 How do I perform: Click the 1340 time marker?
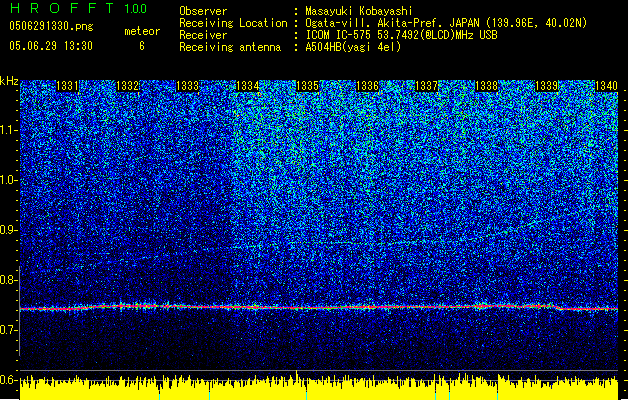[606, 86]
